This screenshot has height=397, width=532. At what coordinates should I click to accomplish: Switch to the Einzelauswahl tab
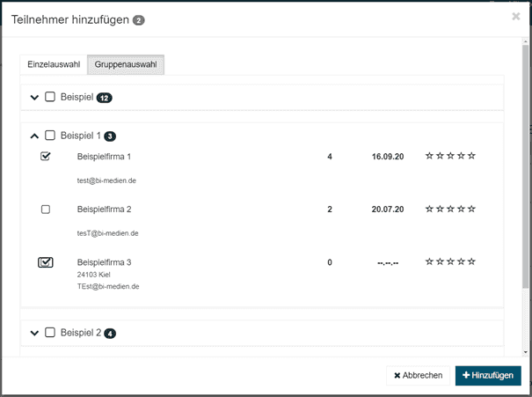click(54, 65)
